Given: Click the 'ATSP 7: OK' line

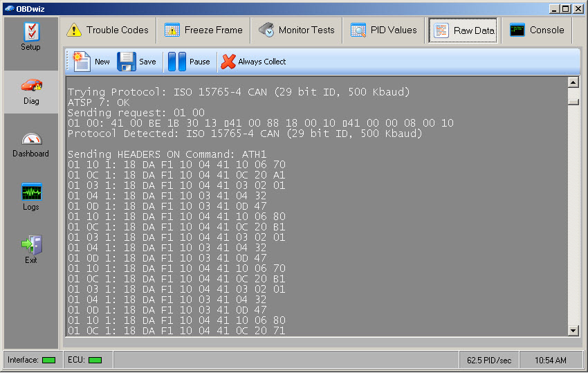Looking at the screenshot, I should coord(99,102).
